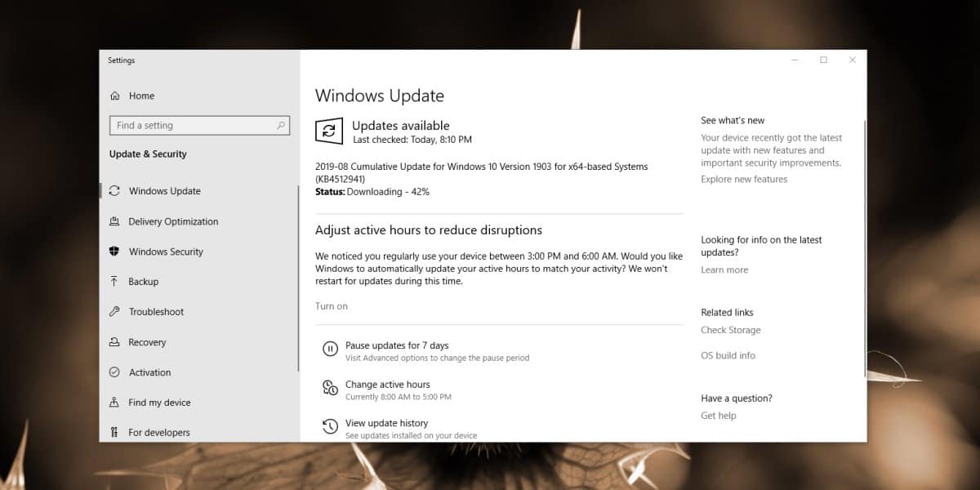
Task: Click the 'Have a question?' heading
Action: coord(737,399)
